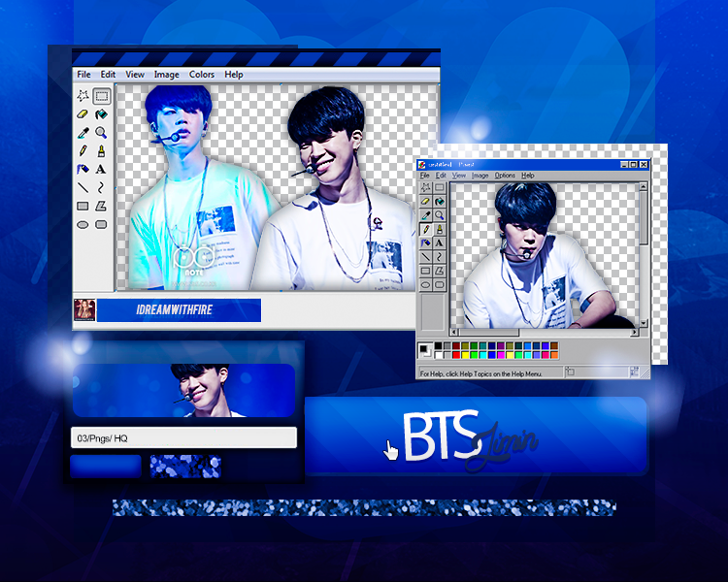The image size is (728, 582).
Task: Open the Edit menu in large Paint window
Action: [108, 75]
